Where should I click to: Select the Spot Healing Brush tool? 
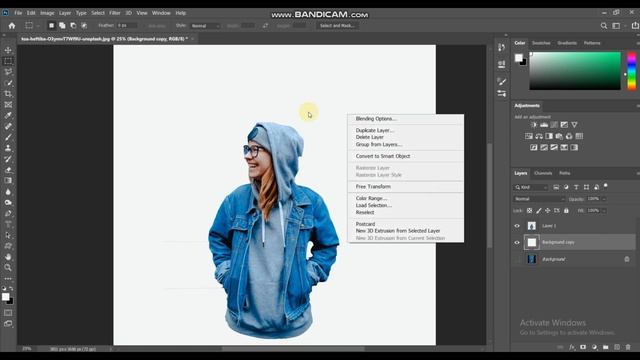pyautogui.click(x=8, y=127)
